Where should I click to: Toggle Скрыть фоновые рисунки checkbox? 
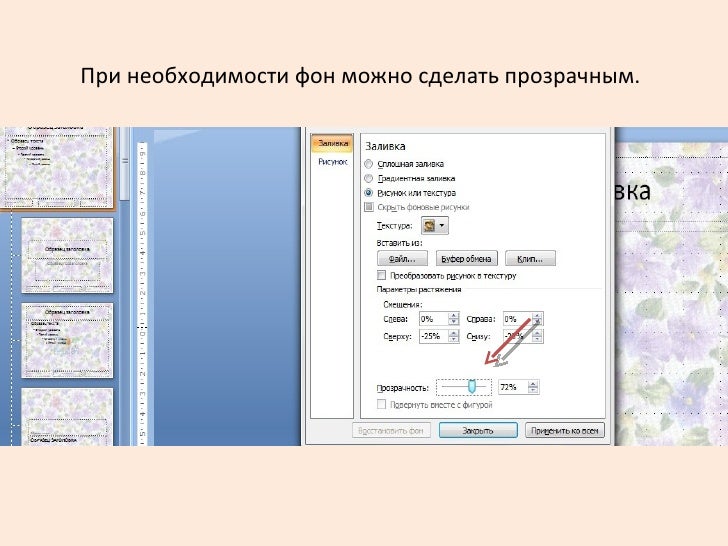click(x=369, y=207)
